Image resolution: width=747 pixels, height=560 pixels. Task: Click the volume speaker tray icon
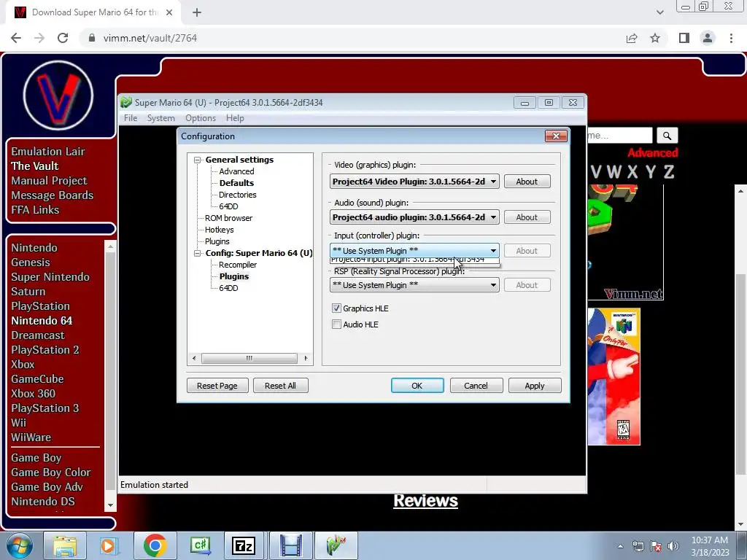(673, 546)
